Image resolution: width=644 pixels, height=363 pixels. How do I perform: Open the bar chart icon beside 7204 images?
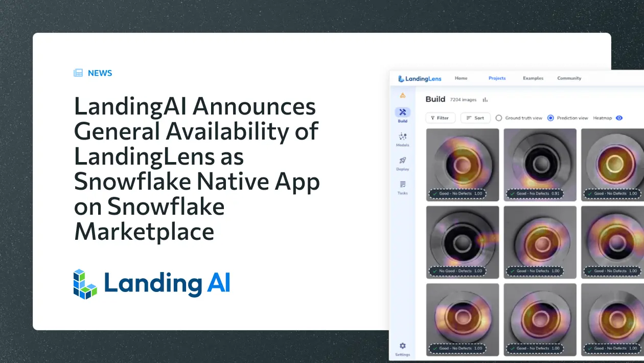point(485,100)
